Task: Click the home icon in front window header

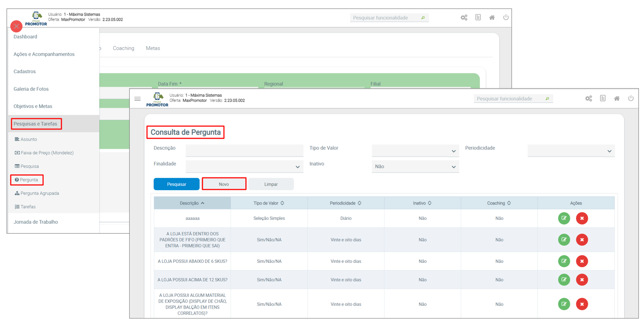Action: click(x=617, y=99)
